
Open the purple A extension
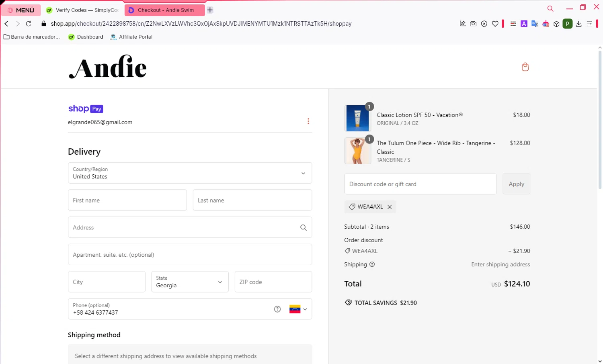click(x=524, y=24)
